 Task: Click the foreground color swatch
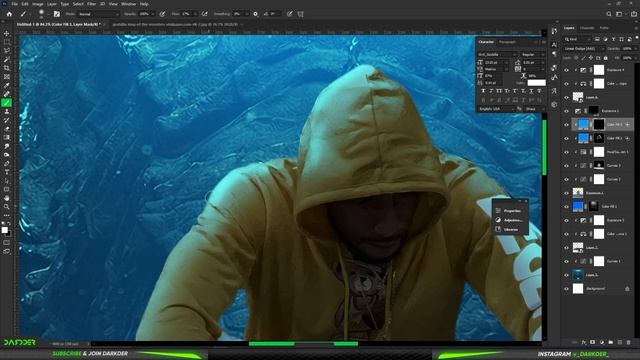(x=4, y=230)
